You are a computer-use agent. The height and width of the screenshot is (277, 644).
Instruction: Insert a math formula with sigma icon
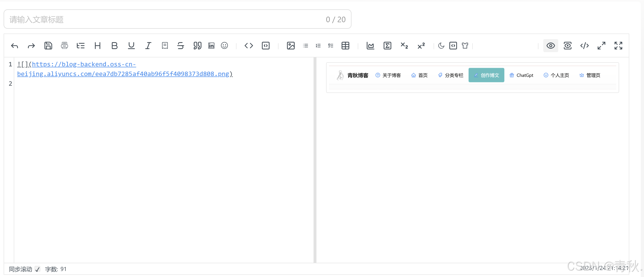click(387, 46)
